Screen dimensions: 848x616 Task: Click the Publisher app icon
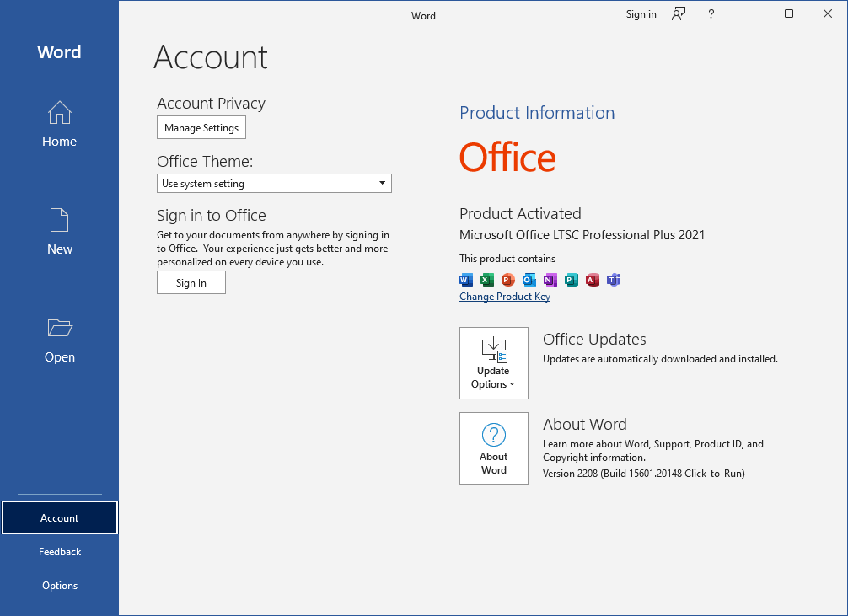point(572,280)
